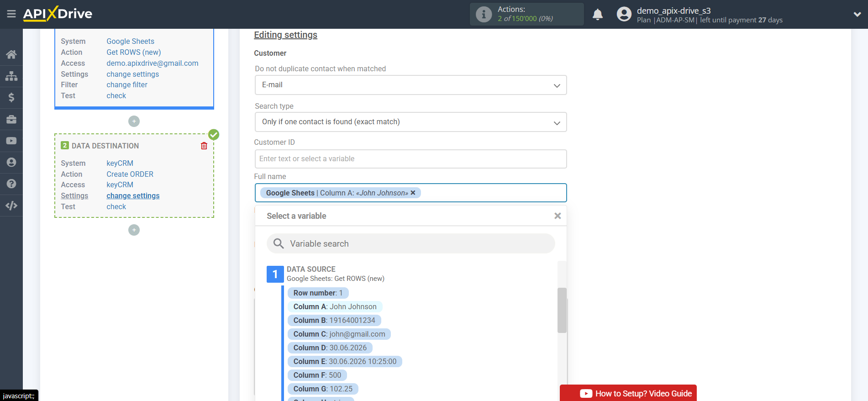Select variable Column F: 500

(x=317, y=375)
